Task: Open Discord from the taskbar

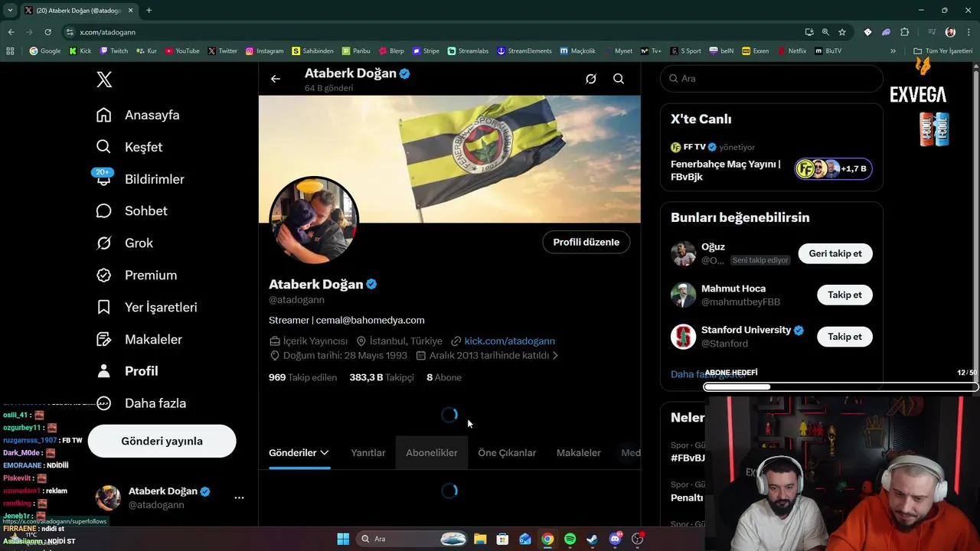Action: pyautogui.click(x=615, y=539)
